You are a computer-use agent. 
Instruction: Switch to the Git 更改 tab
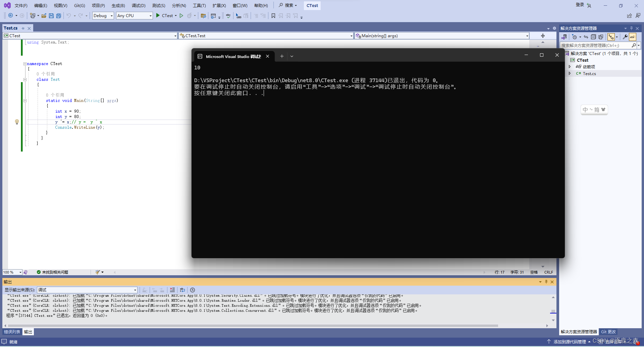[x=608, y=332]
